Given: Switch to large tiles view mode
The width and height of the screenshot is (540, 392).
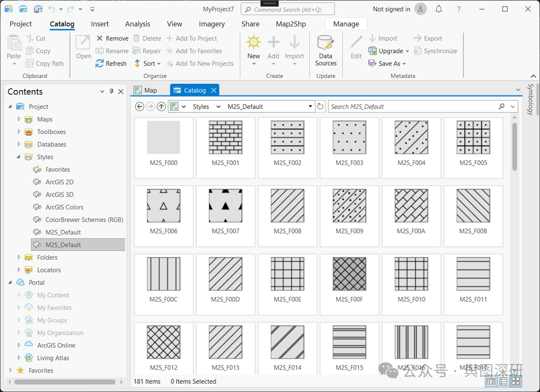Looking at the screenshot, I should point(515,381).
